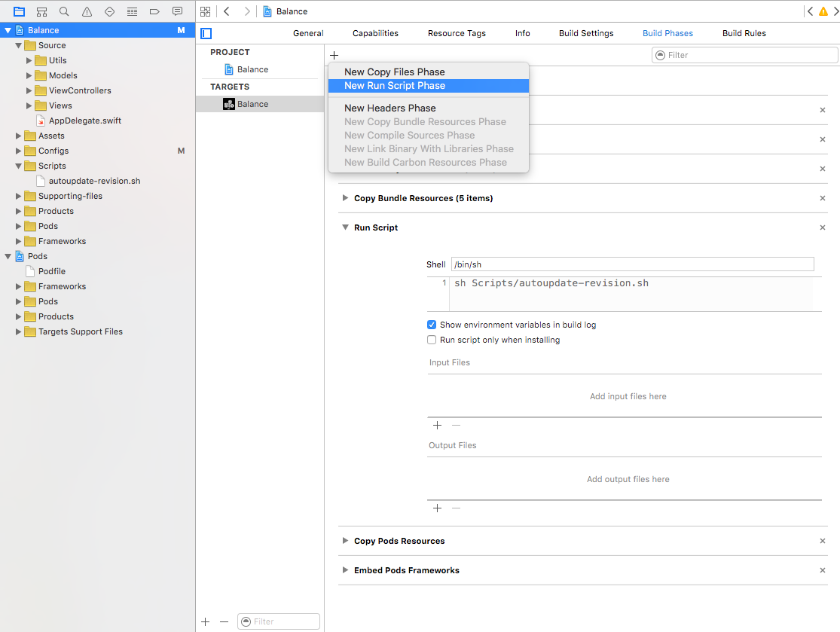Hide the project and targets list panel
Image resolution: width=840 pixels, height=632 pixels.
(206, 33)
